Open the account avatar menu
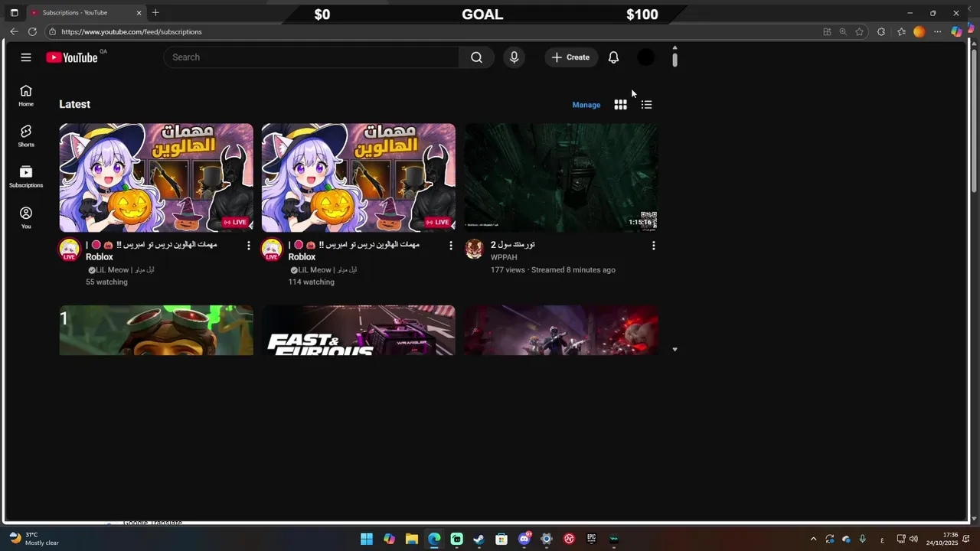980x551 pixels. (x=646, y=57)
